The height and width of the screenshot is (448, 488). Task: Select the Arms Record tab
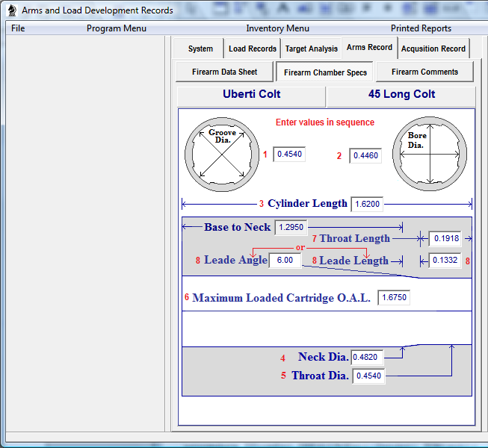click(369, 47)
